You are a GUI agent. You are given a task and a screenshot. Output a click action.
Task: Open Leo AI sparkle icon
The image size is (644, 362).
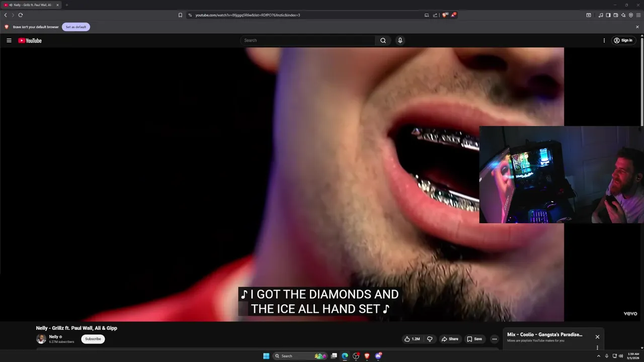623,15
